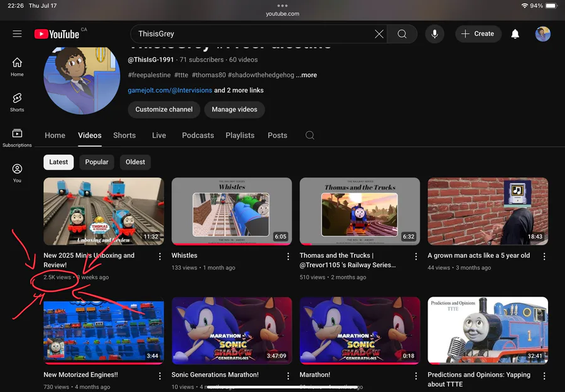Click the Thomas and the Trucks title
Viewport: 565px width, 392px height.
pos(348,260)
